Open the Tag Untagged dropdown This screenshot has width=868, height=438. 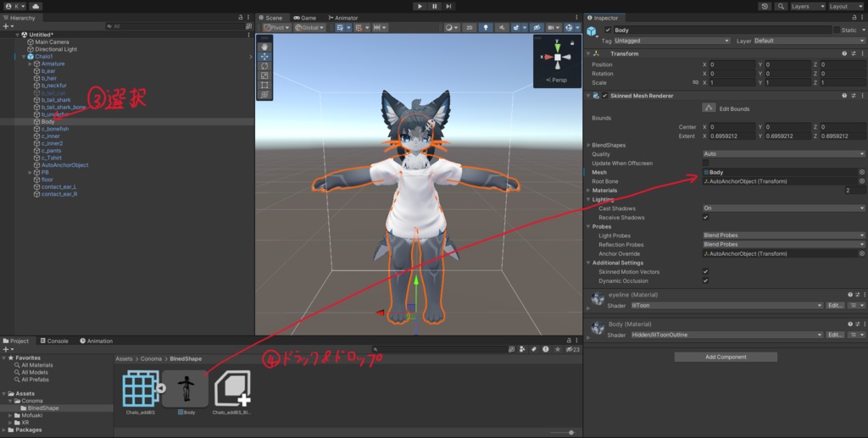[x=671, y=41]
